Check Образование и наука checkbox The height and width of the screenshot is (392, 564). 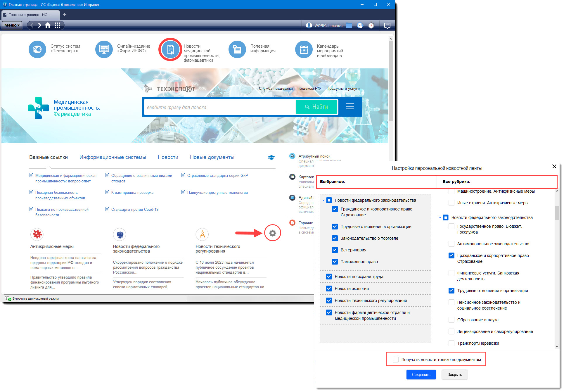[451, 320]
